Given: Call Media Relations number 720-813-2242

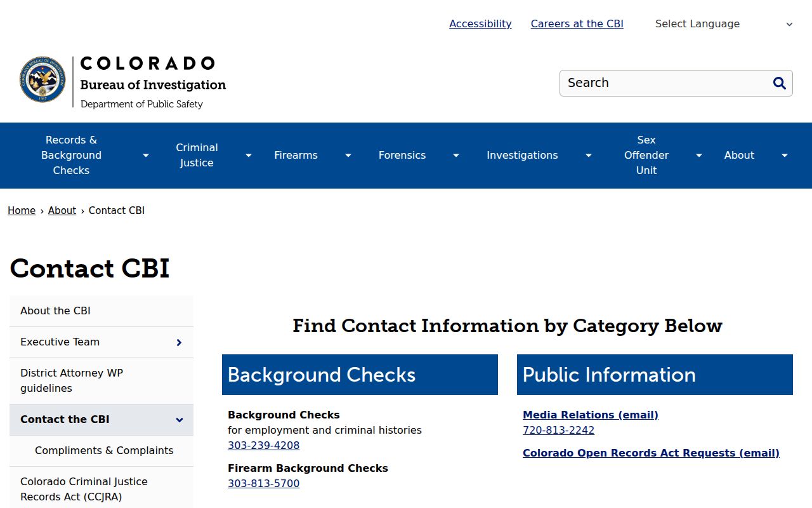Looking at the screenshot, I should [558, 431].
